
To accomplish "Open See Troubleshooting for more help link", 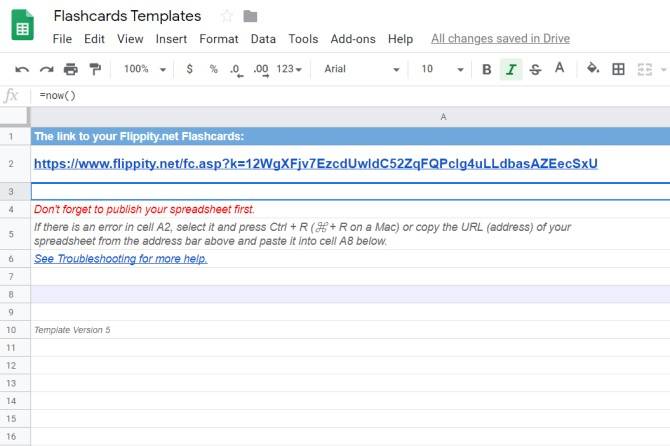I will pyautogui.click(x=121, y=259).
